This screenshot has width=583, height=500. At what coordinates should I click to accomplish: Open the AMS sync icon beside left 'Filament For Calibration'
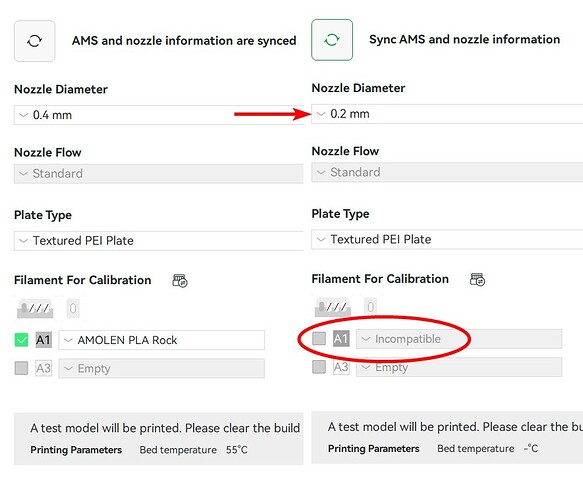(180, 281)
